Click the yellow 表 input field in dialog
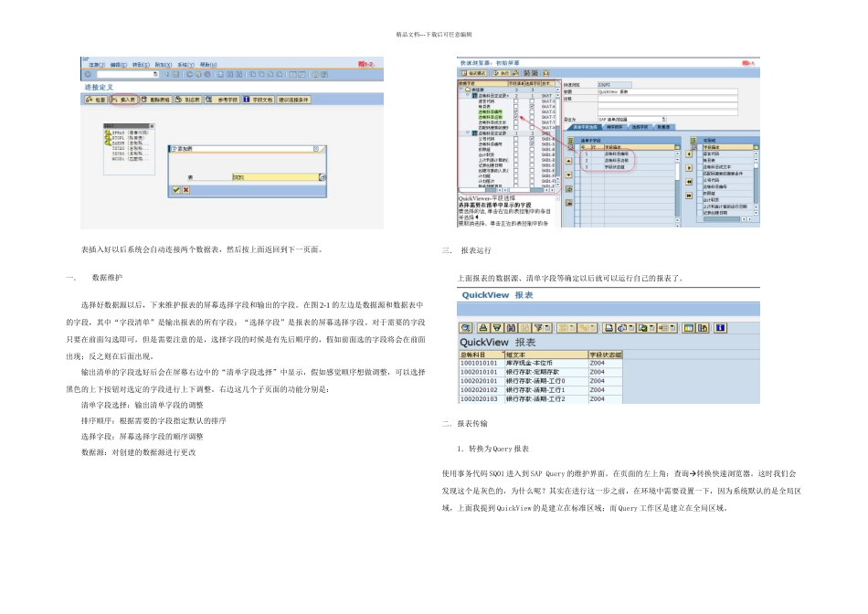Image resolution: width=868 pixels, height=614 pixels. coord(276,177)
